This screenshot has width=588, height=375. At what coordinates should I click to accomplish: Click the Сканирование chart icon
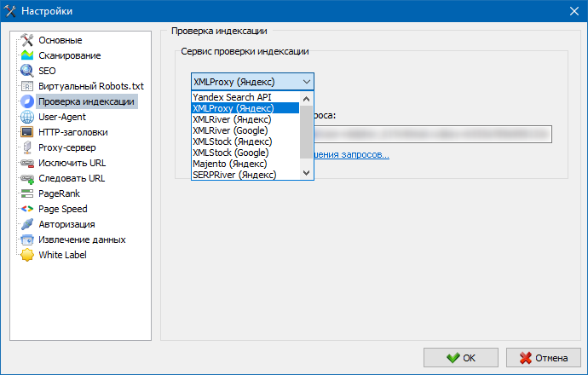(x=27, y=55)
